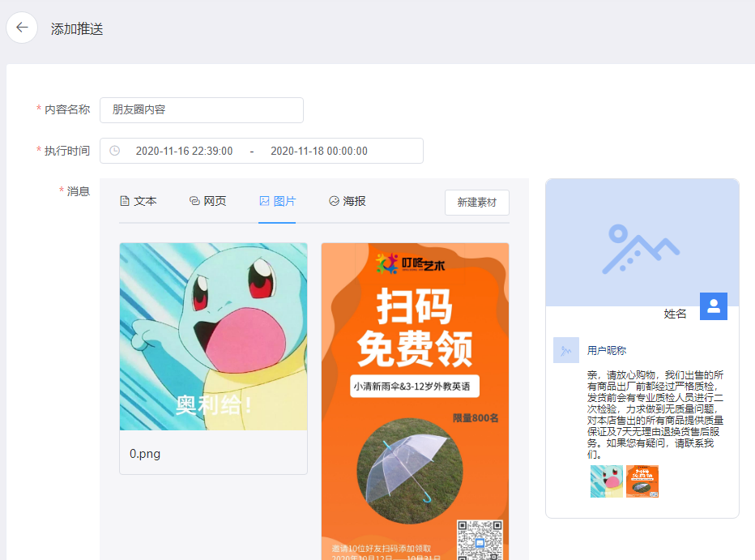The width and height of the screenshot is (755, 560).
Task: Click the small avatar beside 用户昵称
Action: point(566,350)
